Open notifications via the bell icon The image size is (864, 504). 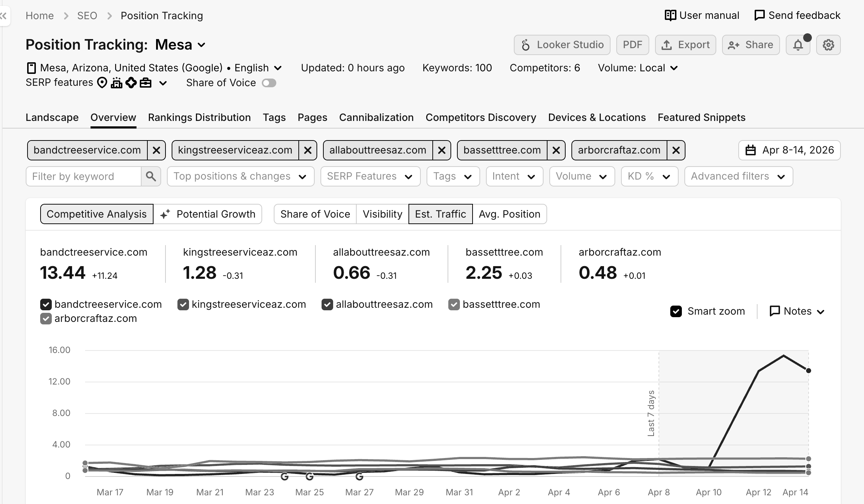(x=798, y=45)
